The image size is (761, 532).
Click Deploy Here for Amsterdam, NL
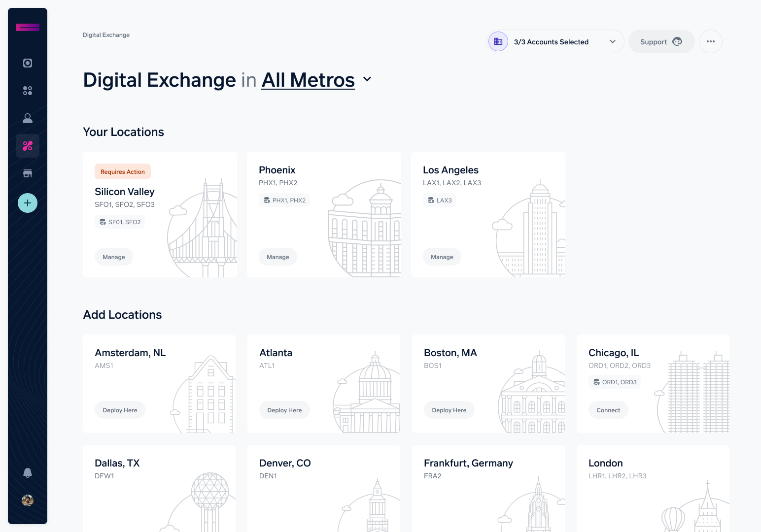point(120,410)
